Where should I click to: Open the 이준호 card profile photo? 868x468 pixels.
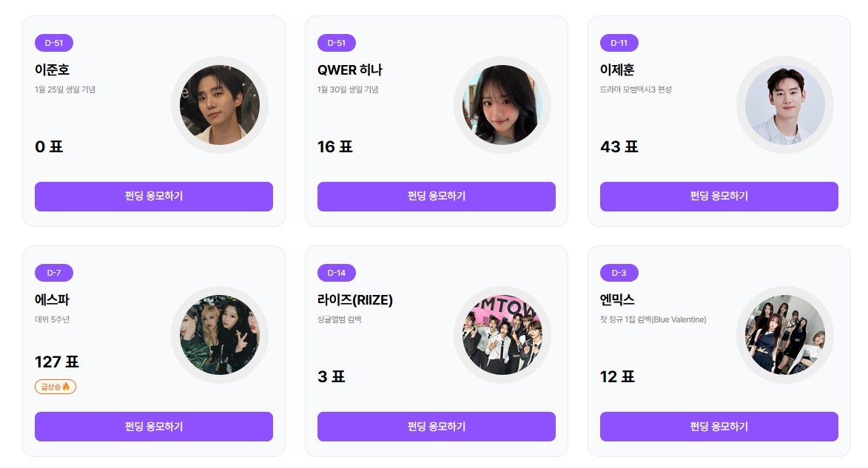(220, 105)
